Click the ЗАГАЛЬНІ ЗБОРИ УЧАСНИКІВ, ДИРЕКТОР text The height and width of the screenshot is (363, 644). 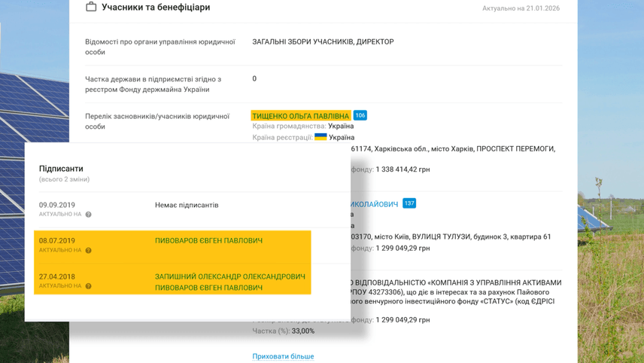click(323, 42)
